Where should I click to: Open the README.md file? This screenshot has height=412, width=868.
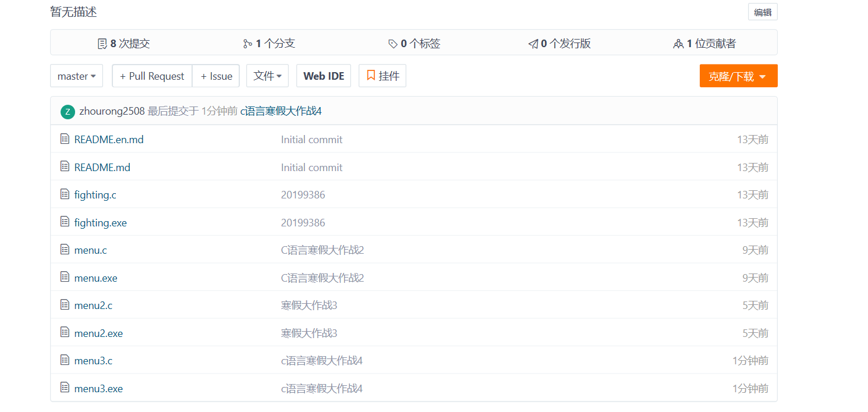(x=102, y=168)
